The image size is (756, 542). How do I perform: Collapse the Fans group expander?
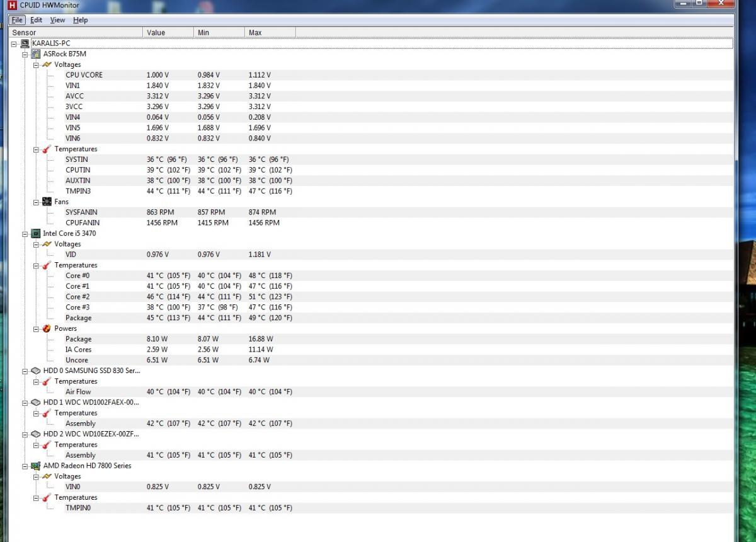point(37,202)
